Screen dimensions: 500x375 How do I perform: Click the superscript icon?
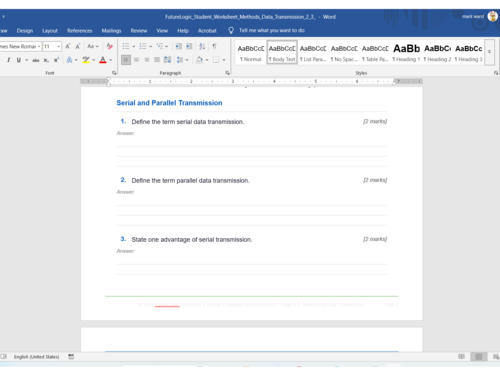tap(56, 60)
